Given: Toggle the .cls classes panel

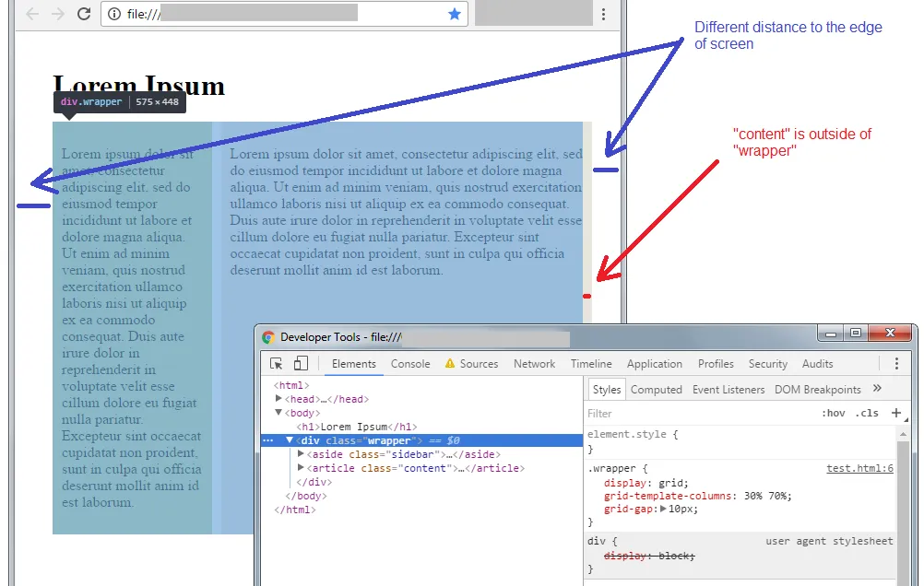Looking at the screenshot, I should [867, 414].
